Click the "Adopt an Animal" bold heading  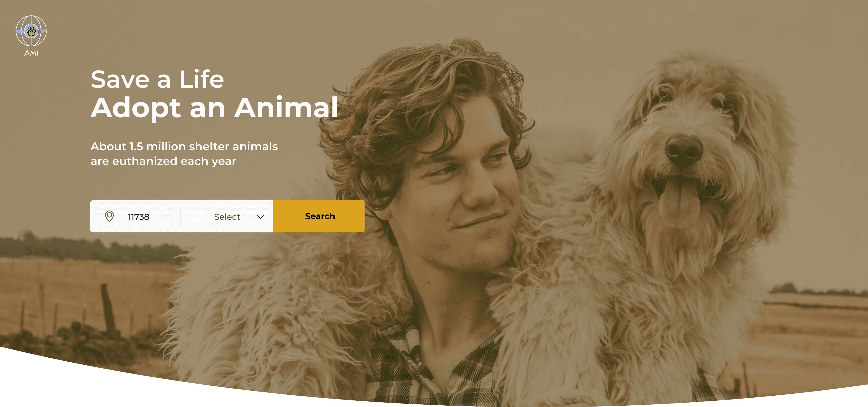tap(214, 108)
